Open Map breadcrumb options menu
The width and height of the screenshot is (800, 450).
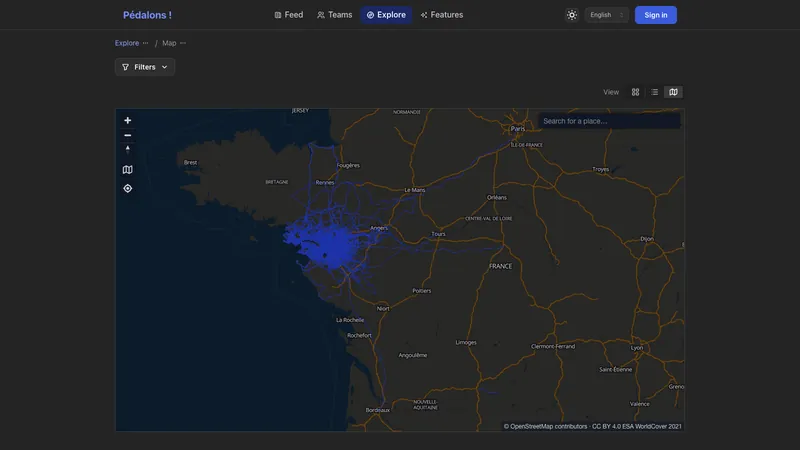point(183,43)
